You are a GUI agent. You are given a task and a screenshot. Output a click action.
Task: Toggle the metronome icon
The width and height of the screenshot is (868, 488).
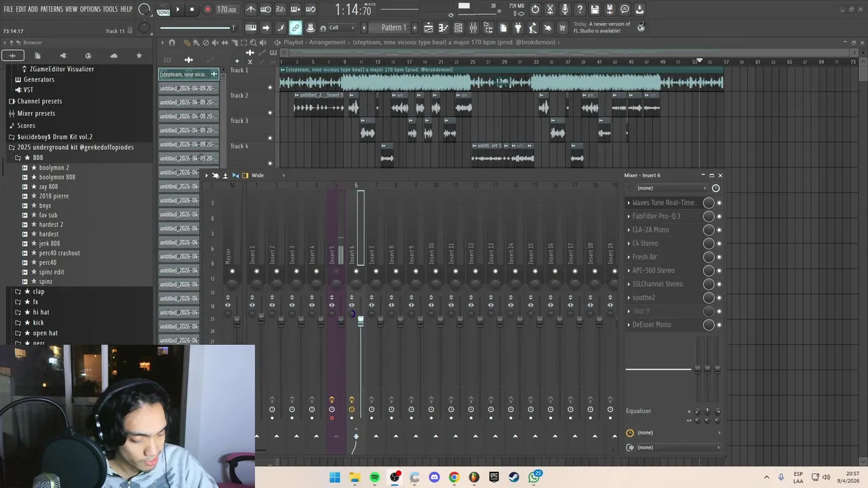(251, 9)
